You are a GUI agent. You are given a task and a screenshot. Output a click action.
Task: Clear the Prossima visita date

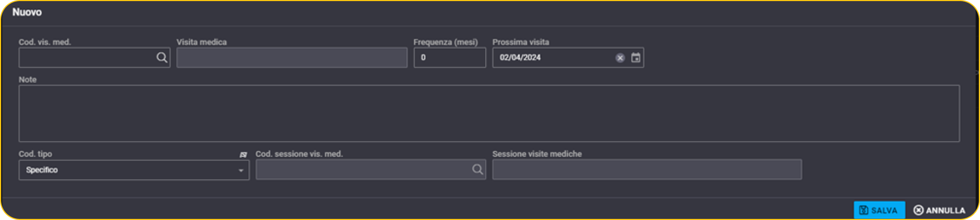[x=620, y=58]
